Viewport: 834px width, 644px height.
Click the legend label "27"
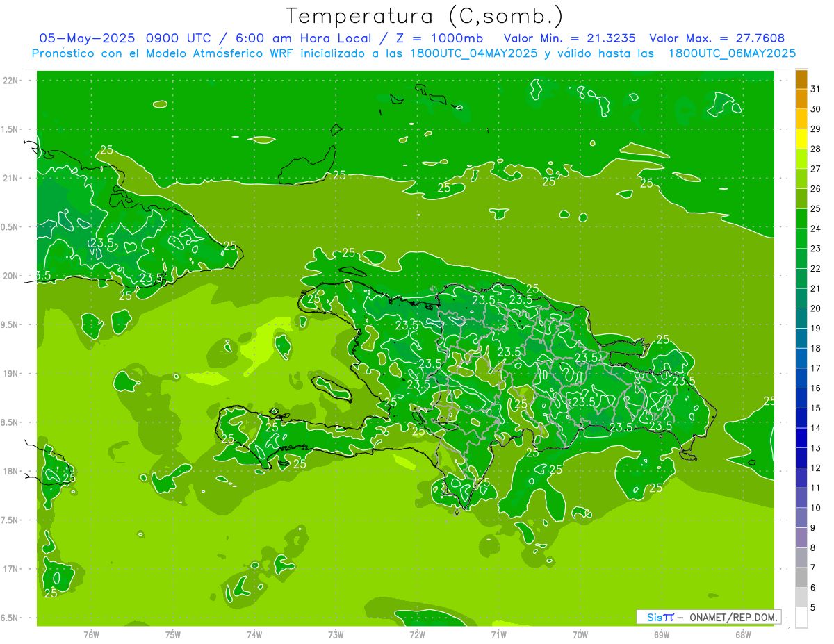[815, 169]
